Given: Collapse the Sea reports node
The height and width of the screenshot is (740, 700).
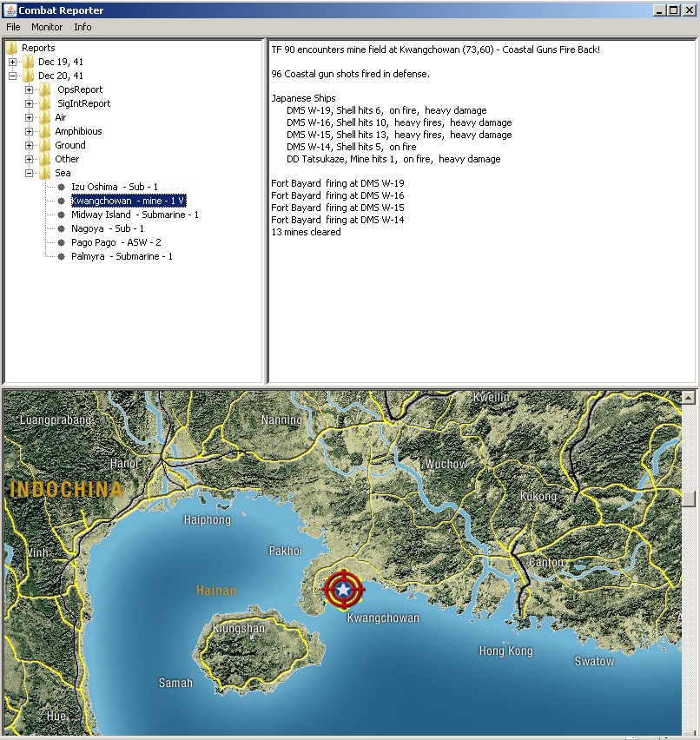Looking at the screenshot, I should 30,173.
